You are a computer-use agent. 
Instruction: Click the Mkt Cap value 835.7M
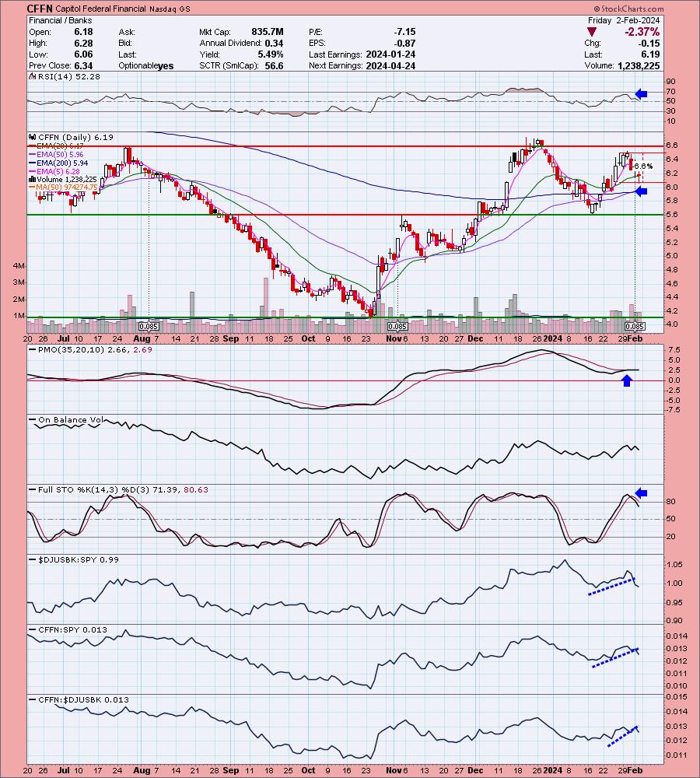(x=268, y=32)
